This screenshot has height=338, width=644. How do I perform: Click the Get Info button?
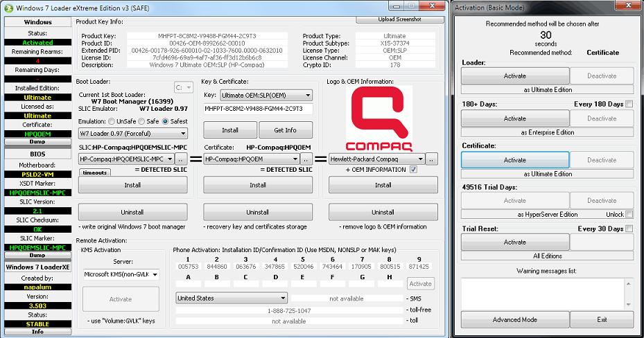pyautogui.click(x=286, y=130)
